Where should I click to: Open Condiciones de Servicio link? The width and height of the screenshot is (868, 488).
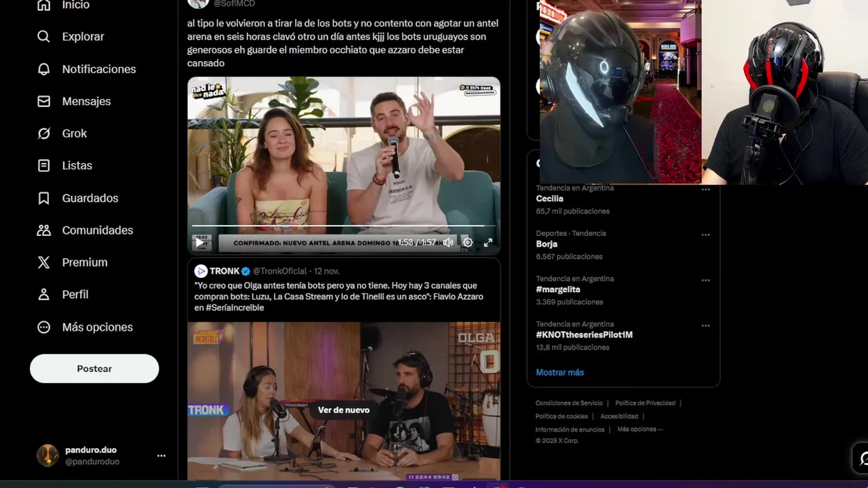[x=569, y=403]
